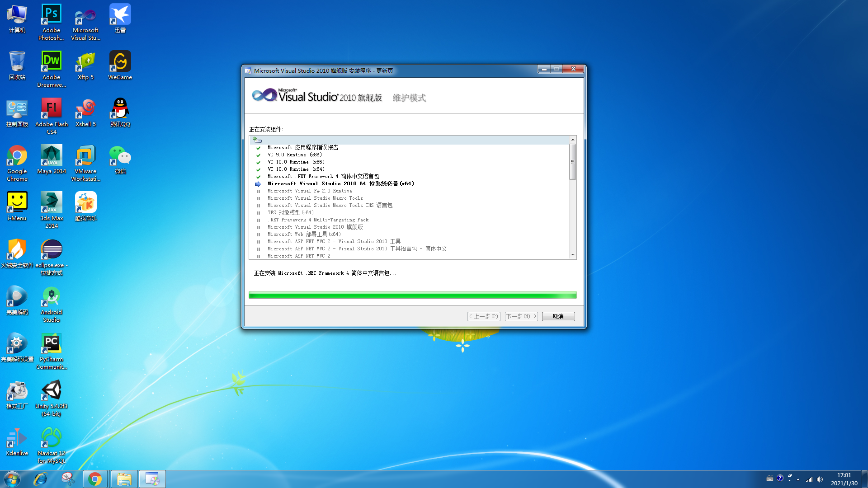Select the bottom row 'Microsoft ASP.NET MVC 2'
Screen dimensions: 868x488
click(409, 256)
